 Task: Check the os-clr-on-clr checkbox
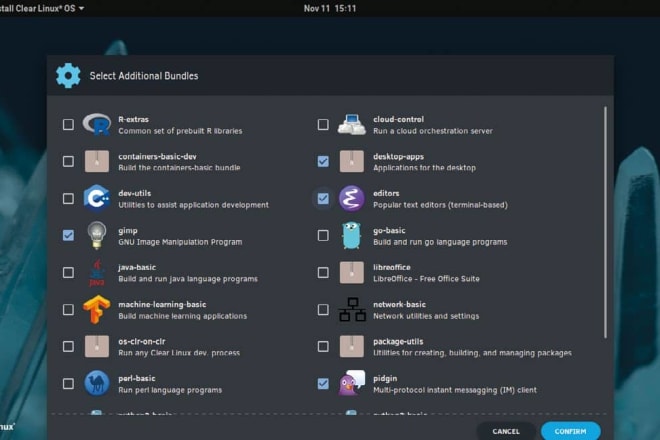(68, 347)
